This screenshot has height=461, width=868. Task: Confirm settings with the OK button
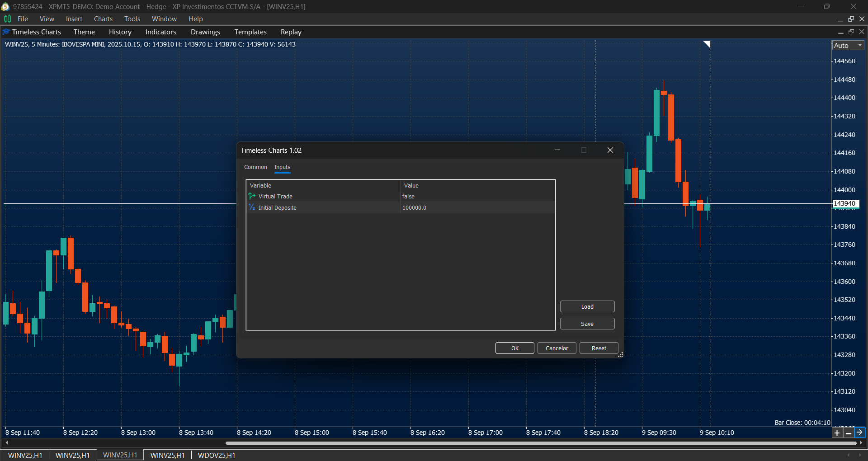[x=514, y=348]
